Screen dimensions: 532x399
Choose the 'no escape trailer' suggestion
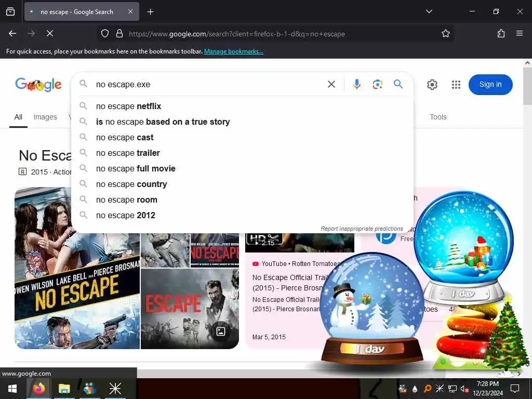(242, 153)
